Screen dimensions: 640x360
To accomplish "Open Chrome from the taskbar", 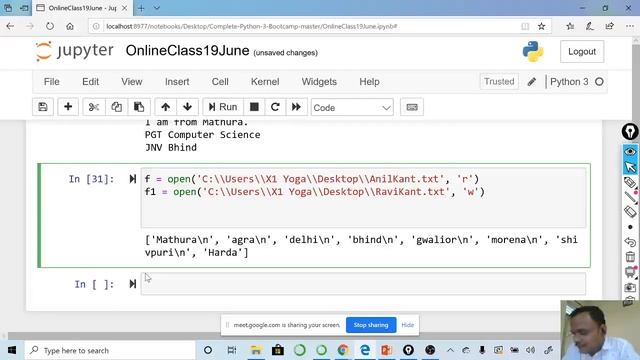I will click(x=343, y=350).
